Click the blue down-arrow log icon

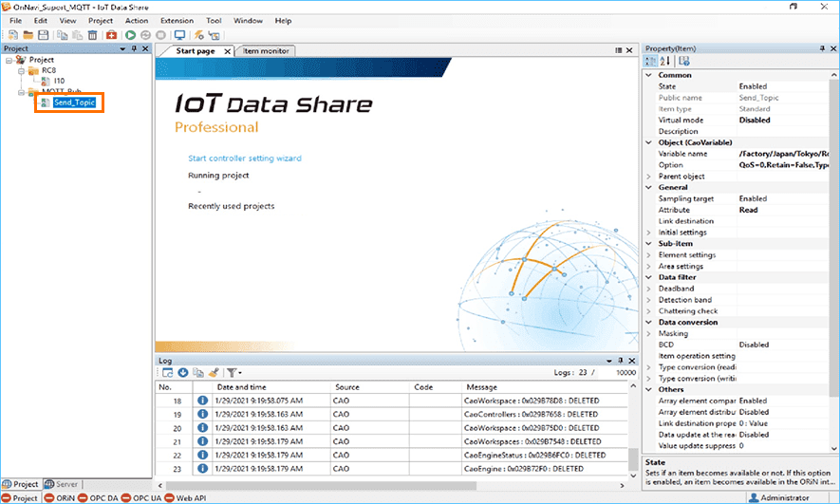(182, 372)
